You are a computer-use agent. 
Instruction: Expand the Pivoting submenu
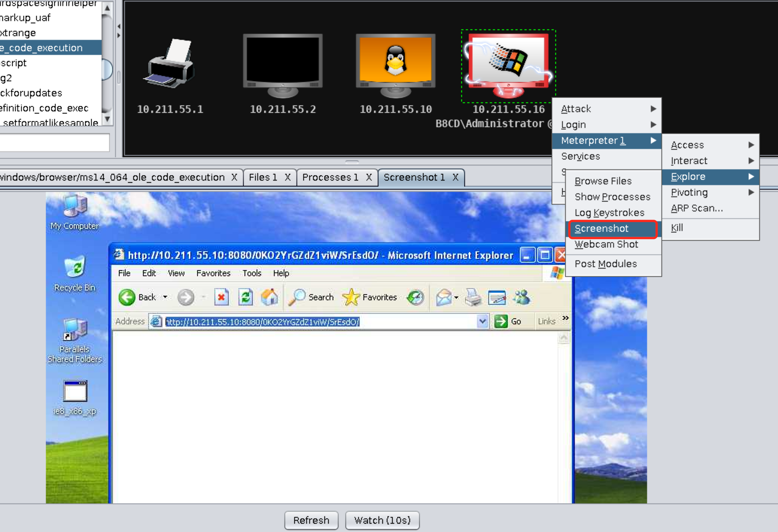[x=710, y=192]
